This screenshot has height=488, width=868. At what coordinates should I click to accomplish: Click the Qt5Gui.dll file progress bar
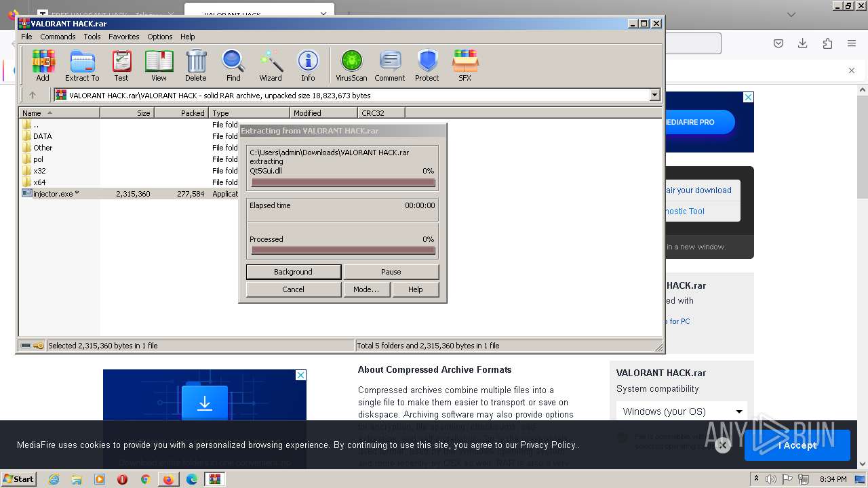point(342,182)
